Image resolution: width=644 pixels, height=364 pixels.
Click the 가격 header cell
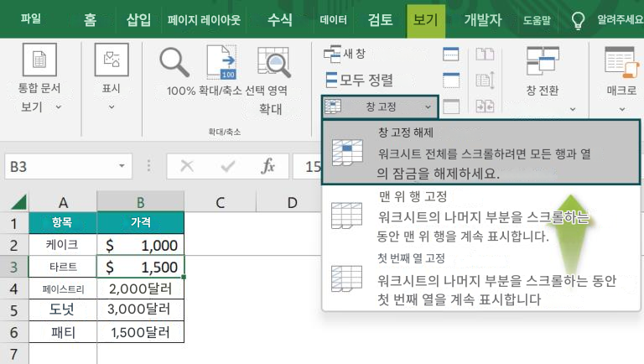(x=141, y=222)
